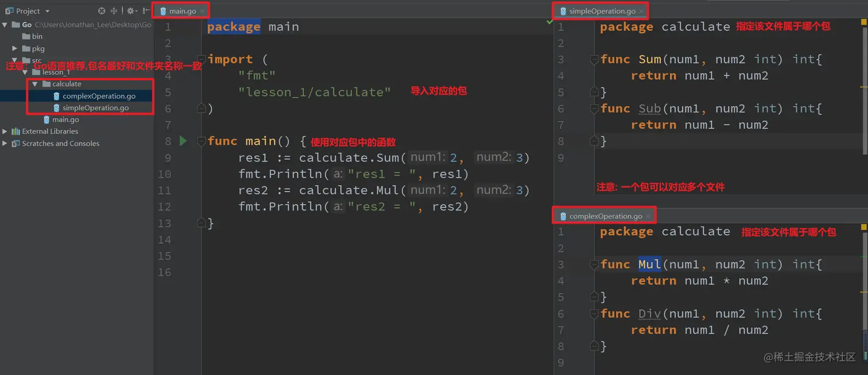The image size is (868, 375).
Task: Hide the Project tool window
Action: click(146, 11)
